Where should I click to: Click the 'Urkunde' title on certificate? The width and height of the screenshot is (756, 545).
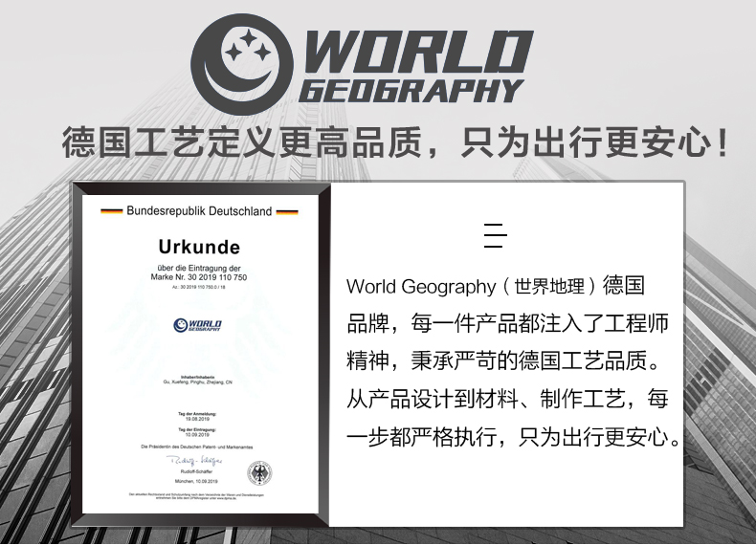click(199, 247)
